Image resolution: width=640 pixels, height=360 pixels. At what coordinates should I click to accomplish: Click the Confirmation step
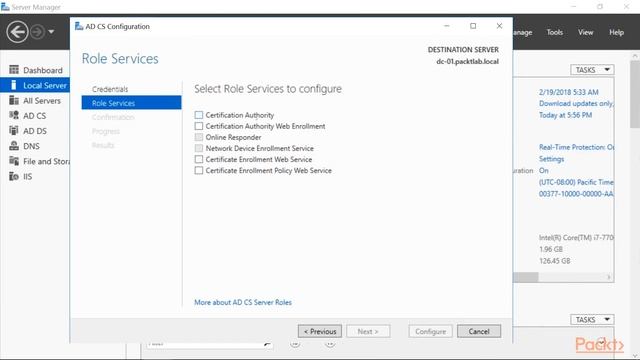coord(113,117)
